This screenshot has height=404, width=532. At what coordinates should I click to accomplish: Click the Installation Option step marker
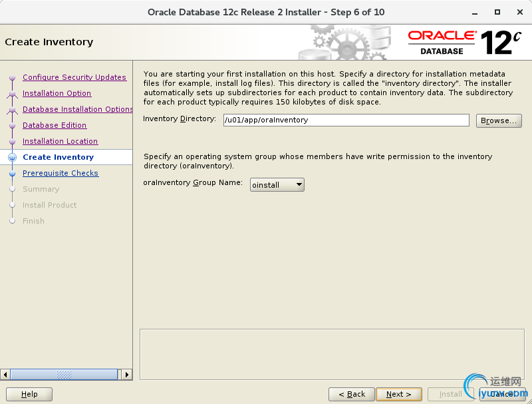point(13,94)
